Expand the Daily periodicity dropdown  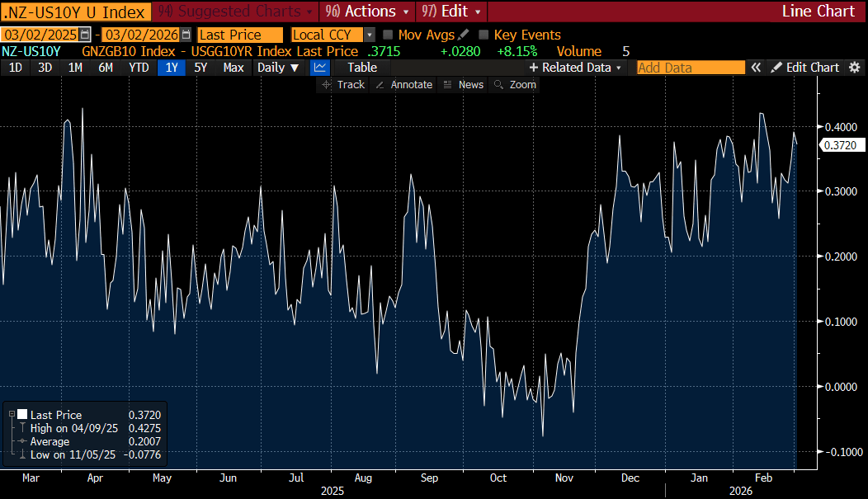click(x=278, y=68)
